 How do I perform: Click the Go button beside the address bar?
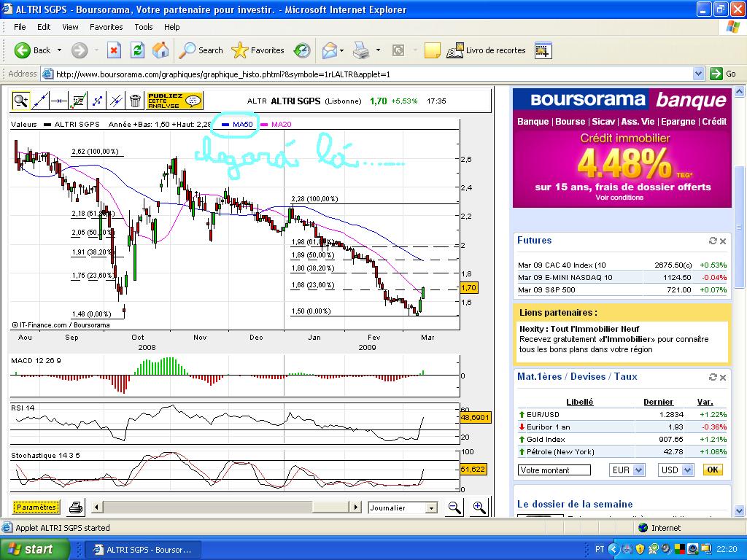click(x=724, y=74)
